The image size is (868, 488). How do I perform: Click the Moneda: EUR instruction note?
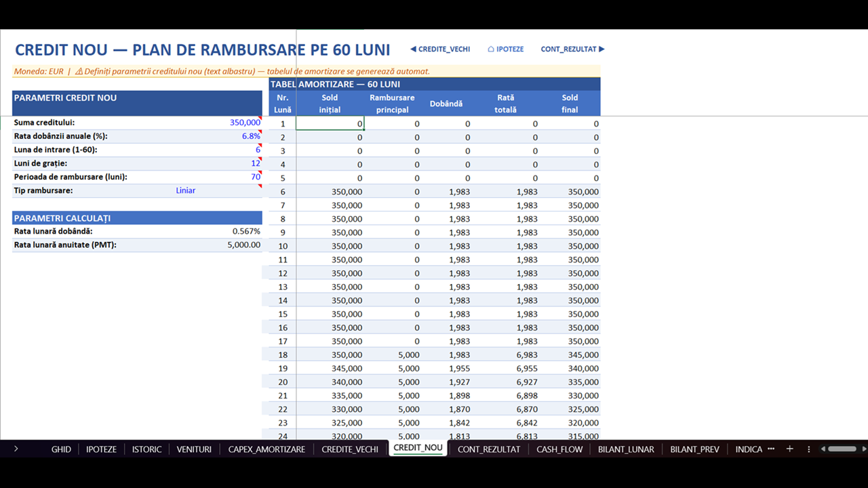coord(222,71)
